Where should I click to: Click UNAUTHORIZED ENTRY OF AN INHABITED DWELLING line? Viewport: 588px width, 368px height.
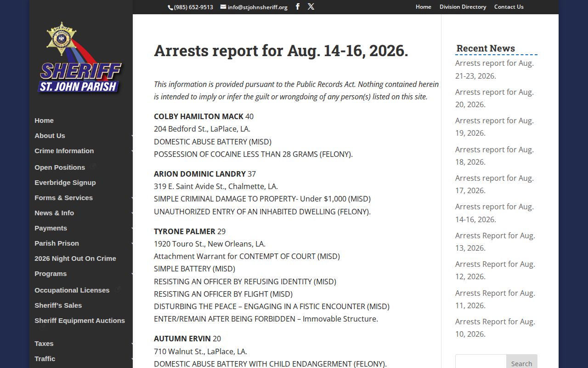(262, 212)
